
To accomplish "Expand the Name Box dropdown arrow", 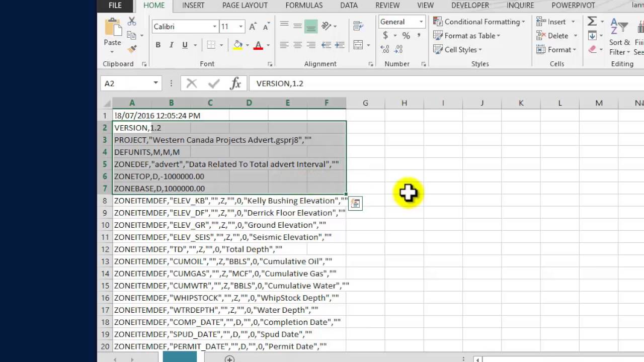I will pyautogui.click(x=156, y=83).
